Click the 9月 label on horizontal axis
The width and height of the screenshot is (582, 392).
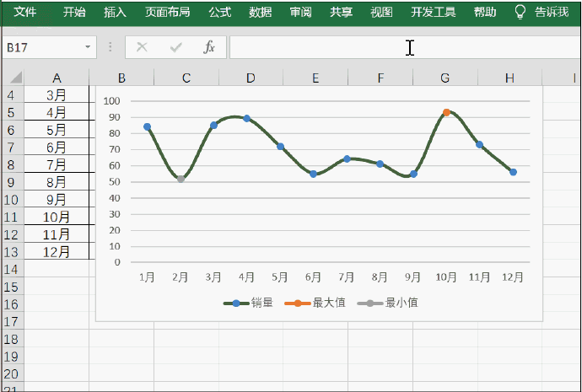tap(412, 277)
